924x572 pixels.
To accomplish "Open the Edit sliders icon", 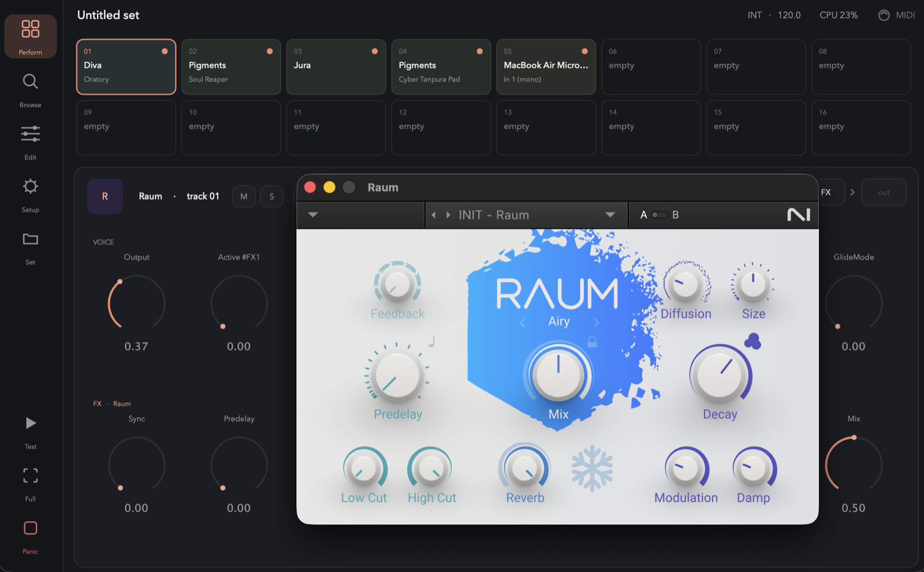I will [x=31, y=134].
